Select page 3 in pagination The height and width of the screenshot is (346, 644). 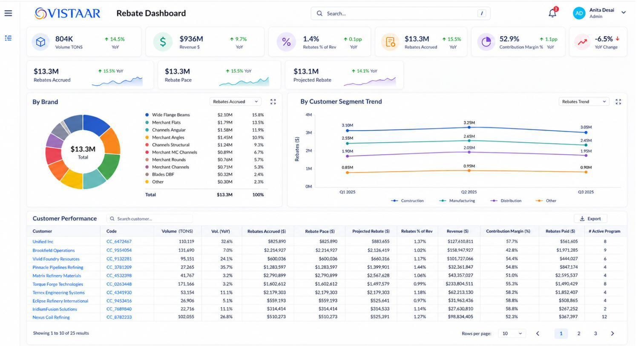[x=595, y=334]
